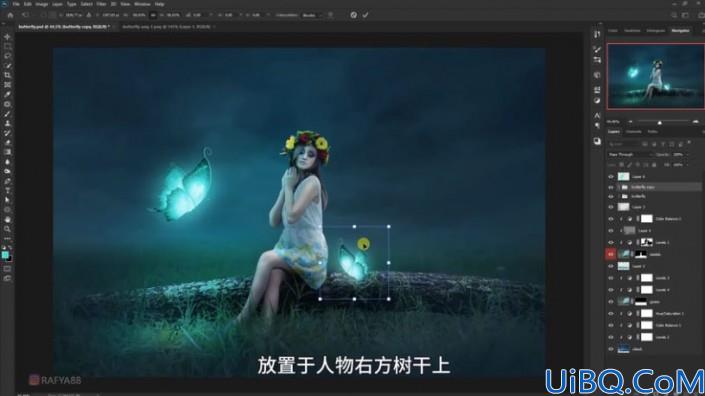705x396 pixels.
Task: Click Navigator zoom out button
Action: 630,122
